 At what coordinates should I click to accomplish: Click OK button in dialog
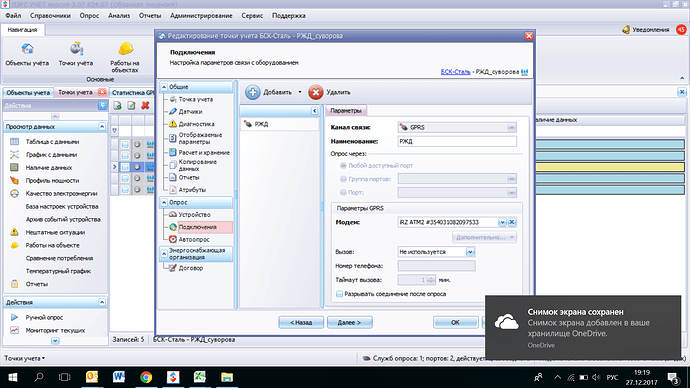[x=455, y=322]
